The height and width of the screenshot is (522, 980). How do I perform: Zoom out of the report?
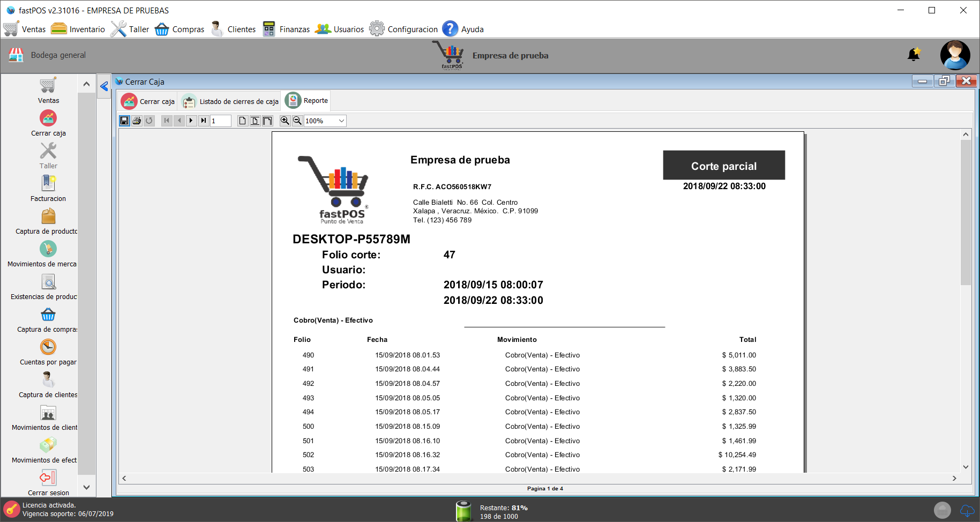click(x=297, y=121)
